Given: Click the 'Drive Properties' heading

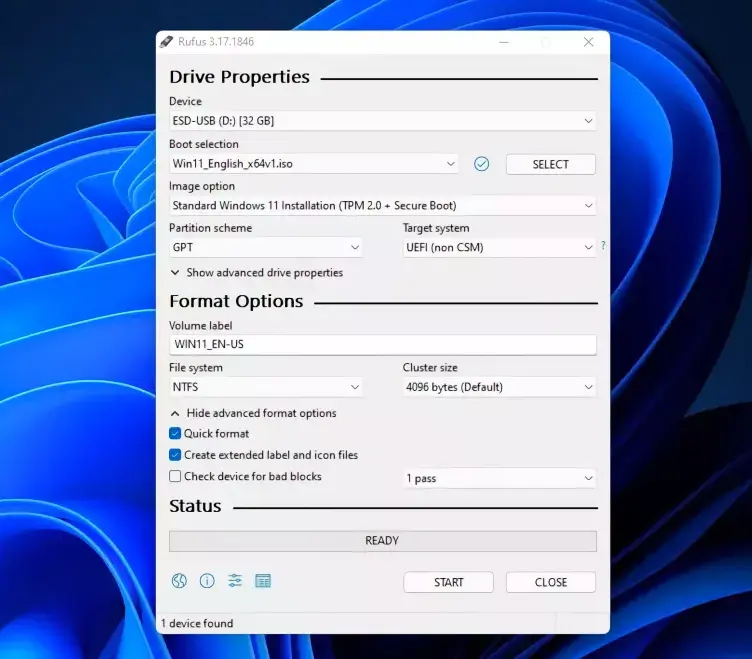Looking at the screenshot, I should [x=239, y=77].
